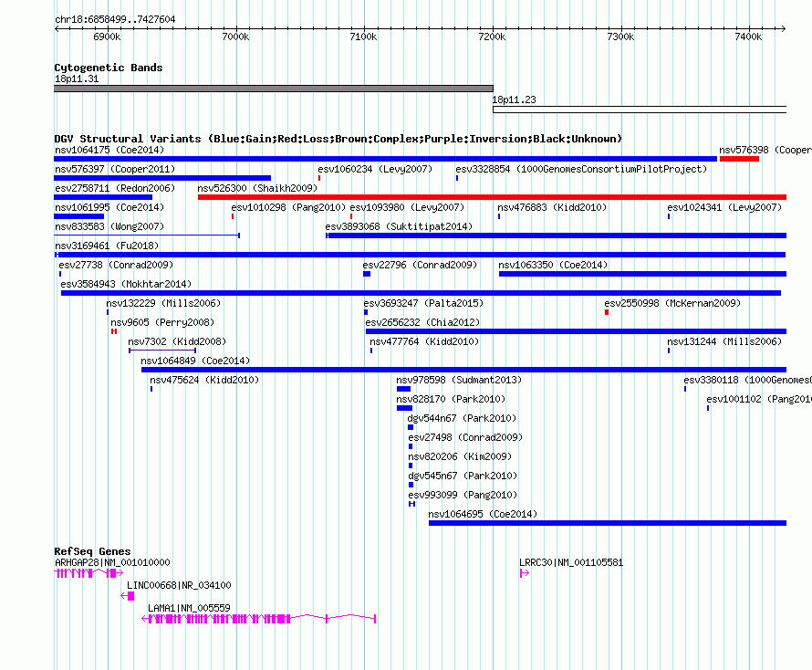Click the chr18:6858499..7427604 region label
The image size is (812, 670).
coord(115,20)
